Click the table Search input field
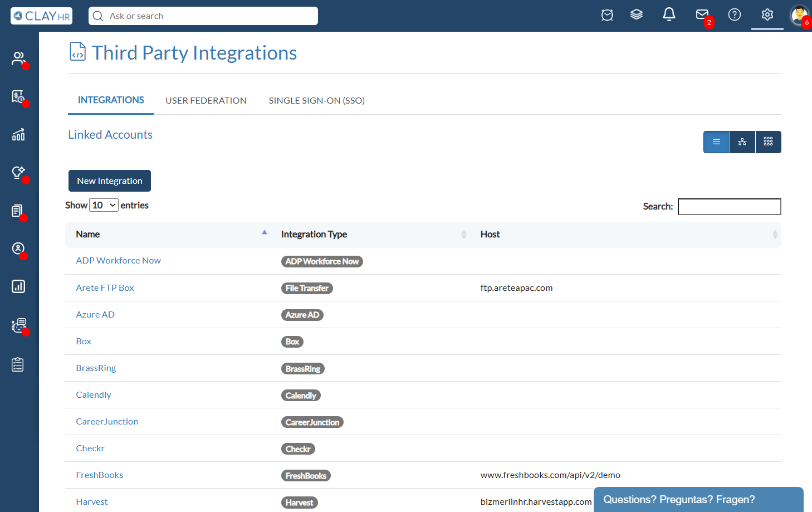Viewport: 812px width, 512px height. 730,207
